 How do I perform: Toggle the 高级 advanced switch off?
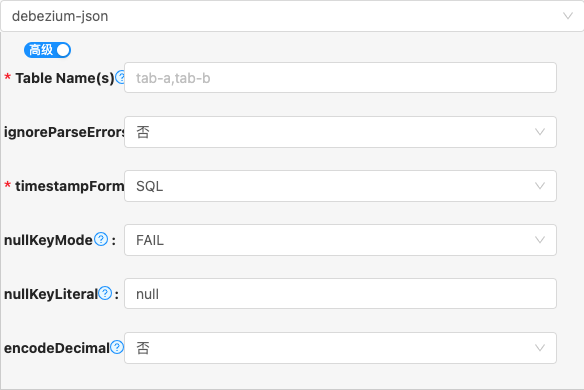pyautogui.click(x=47, y=50)
